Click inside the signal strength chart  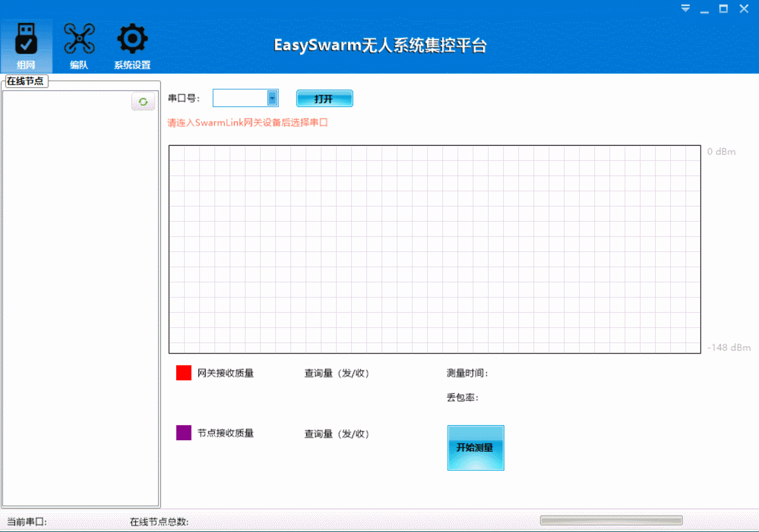(434, 249)
